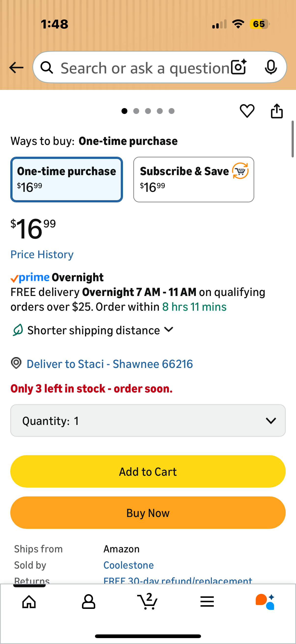Change delivery address Staci - Shawnee 66216
The width and height of the screenshot is (296, 644).
[109, 364]
